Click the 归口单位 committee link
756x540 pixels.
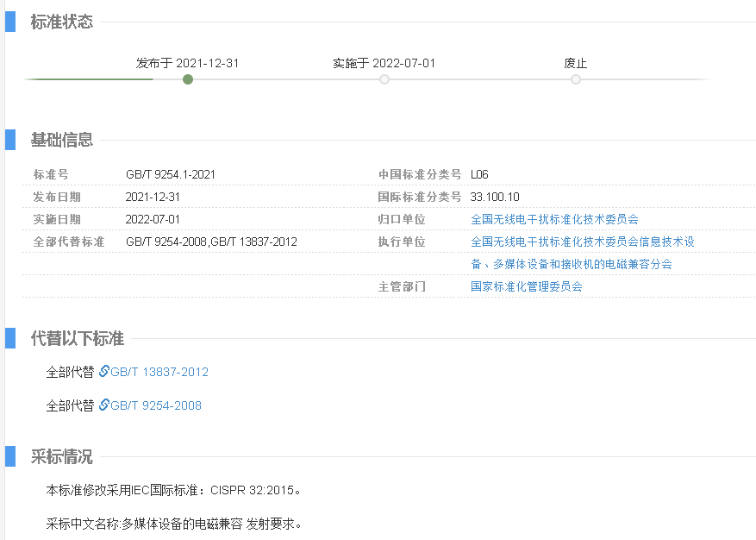click(x=554, y=219)
